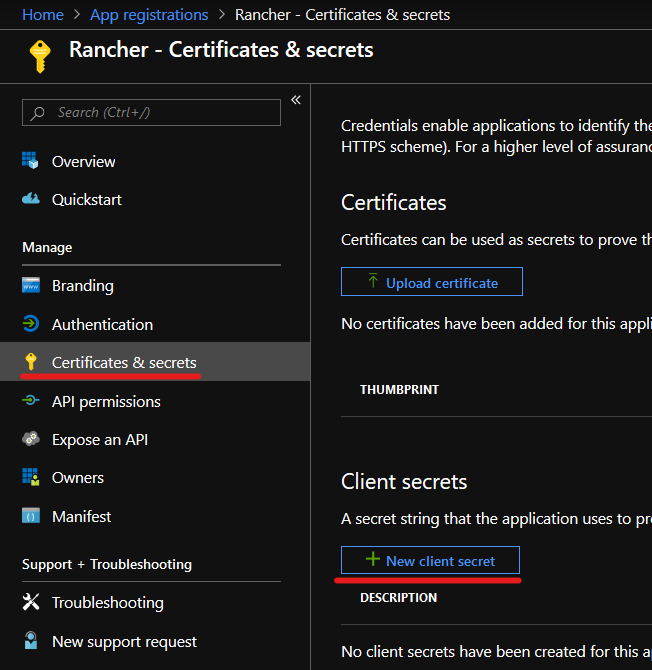Click the 'No client secrets have been created' text
The image size is (652, 670).
pyautogui.click(x=496, y=651)
